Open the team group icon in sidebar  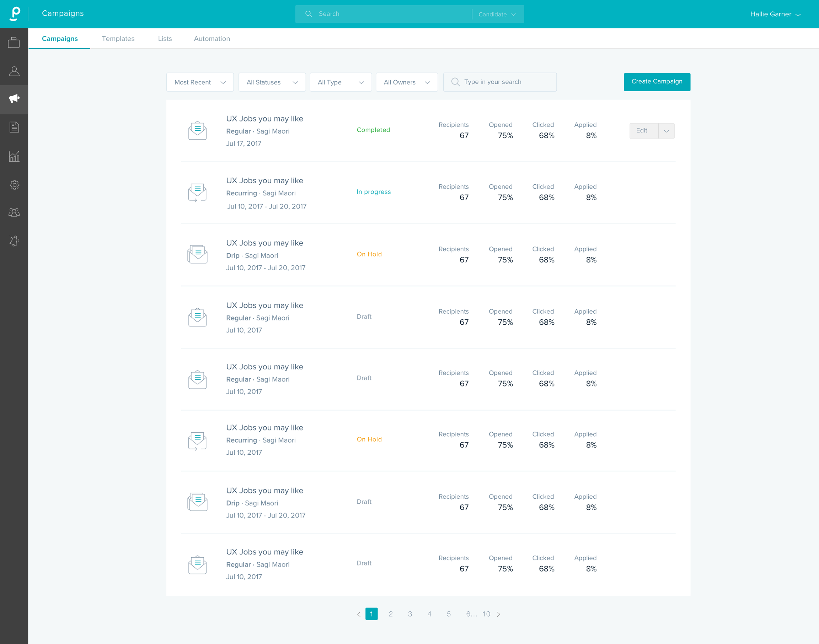coord(14,213)
